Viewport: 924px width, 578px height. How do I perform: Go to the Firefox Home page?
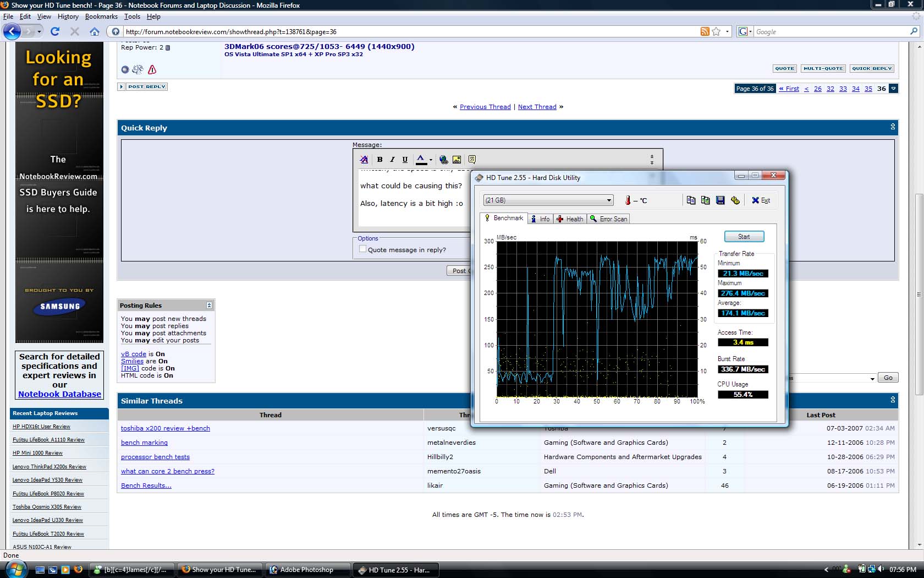click(95, 31)
